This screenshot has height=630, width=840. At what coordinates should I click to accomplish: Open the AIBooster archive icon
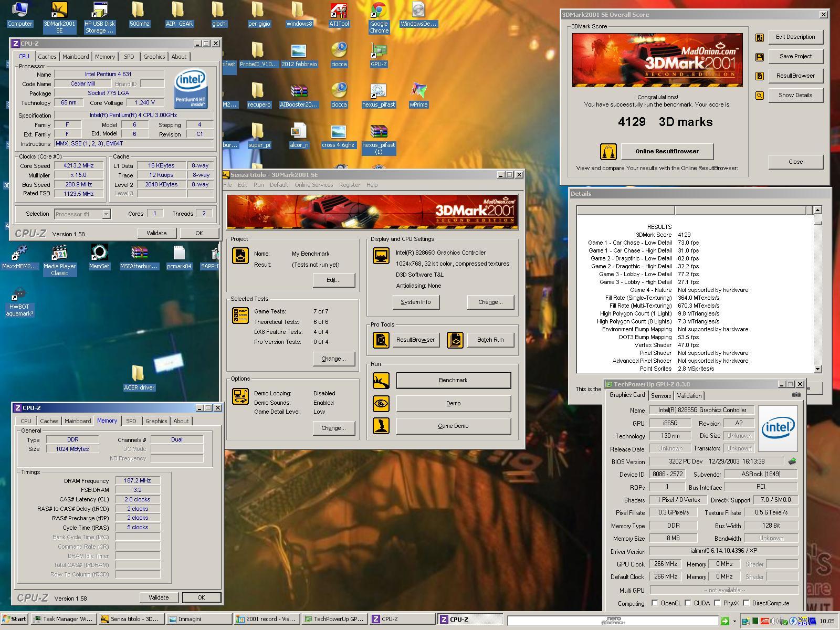tap(299, 95)
